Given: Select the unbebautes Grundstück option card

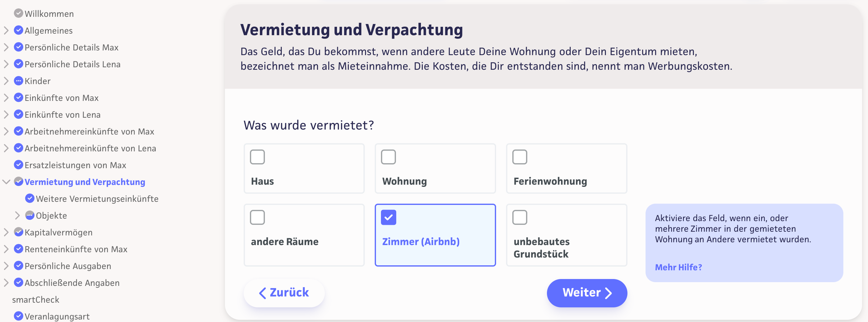Looking at the screenshot, I should [566, 235].
